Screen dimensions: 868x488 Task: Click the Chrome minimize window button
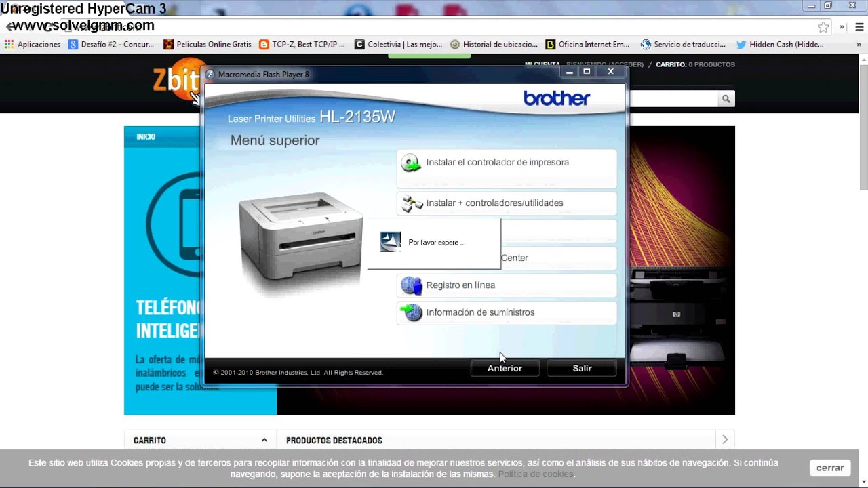tap(811, 6)
